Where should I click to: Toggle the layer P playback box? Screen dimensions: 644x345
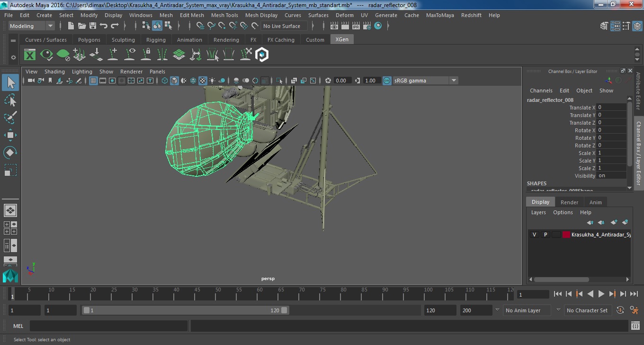[546, 235]
